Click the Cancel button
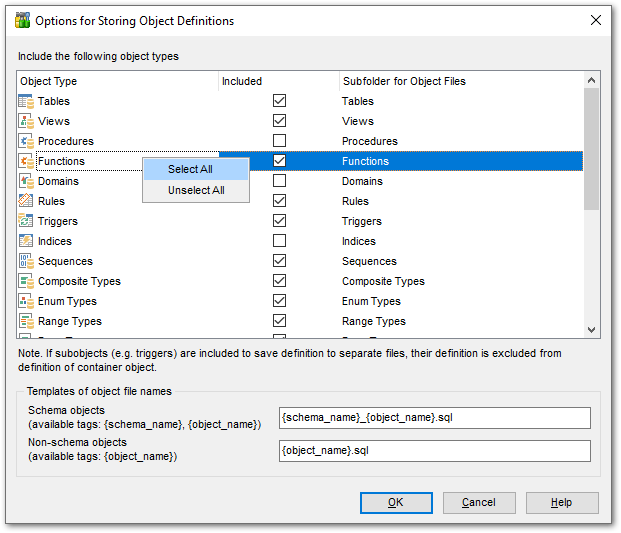621x533 pixels. click(x=479, y=503)
